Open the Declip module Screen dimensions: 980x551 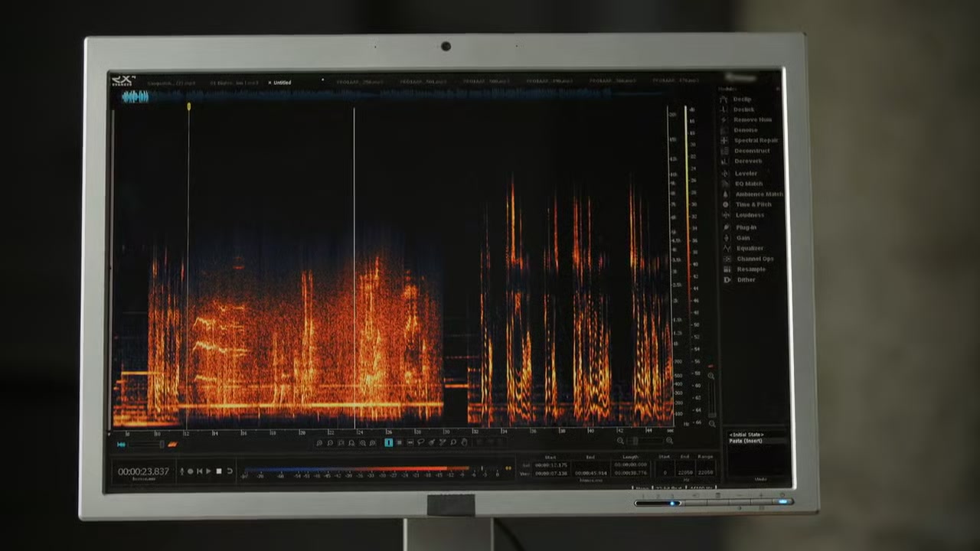pos(742,99)
